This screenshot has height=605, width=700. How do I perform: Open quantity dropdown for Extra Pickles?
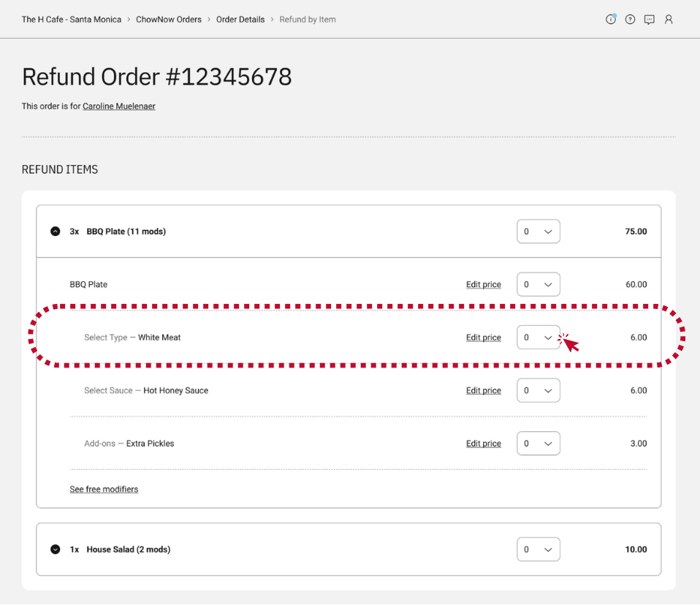point(539,444)
